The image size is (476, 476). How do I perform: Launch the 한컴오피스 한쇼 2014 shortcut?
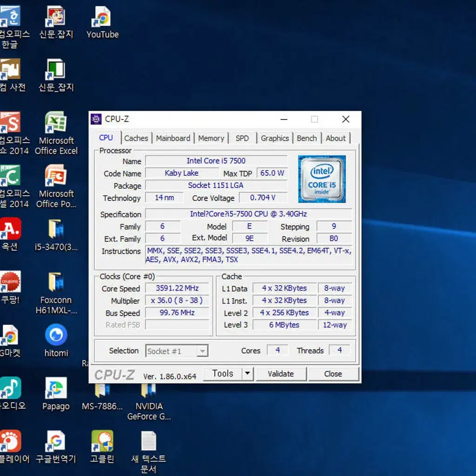coord(14,133)
